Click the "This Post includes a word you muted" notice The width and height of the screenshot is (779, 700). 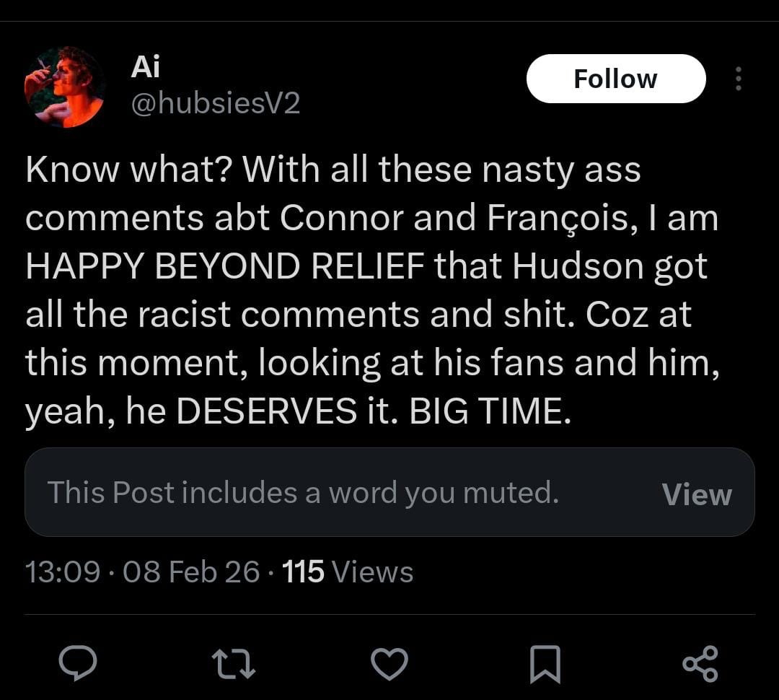303,493
